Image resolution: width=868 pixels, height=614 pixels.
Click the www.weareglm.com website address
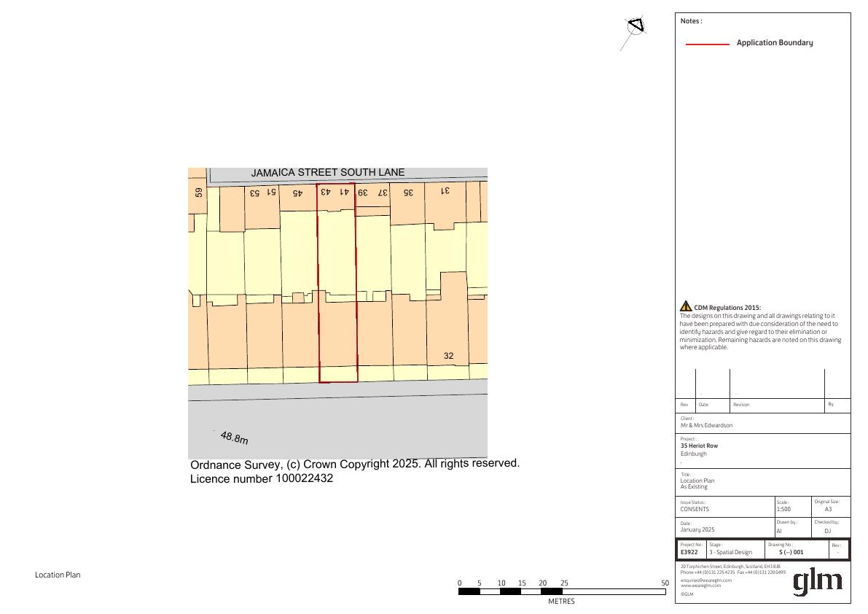click(701, 586)
